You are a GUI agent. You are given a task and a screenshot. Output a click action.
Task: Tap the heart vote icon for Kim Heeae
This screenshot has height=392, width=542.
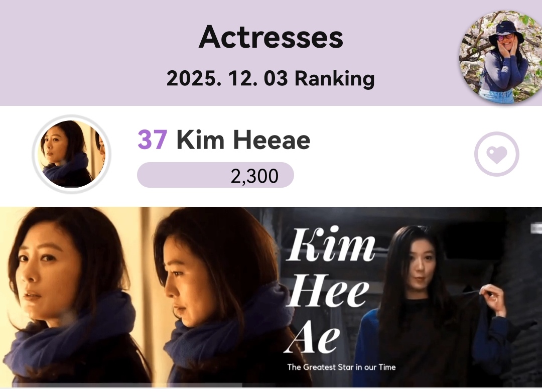pos(496,154)
